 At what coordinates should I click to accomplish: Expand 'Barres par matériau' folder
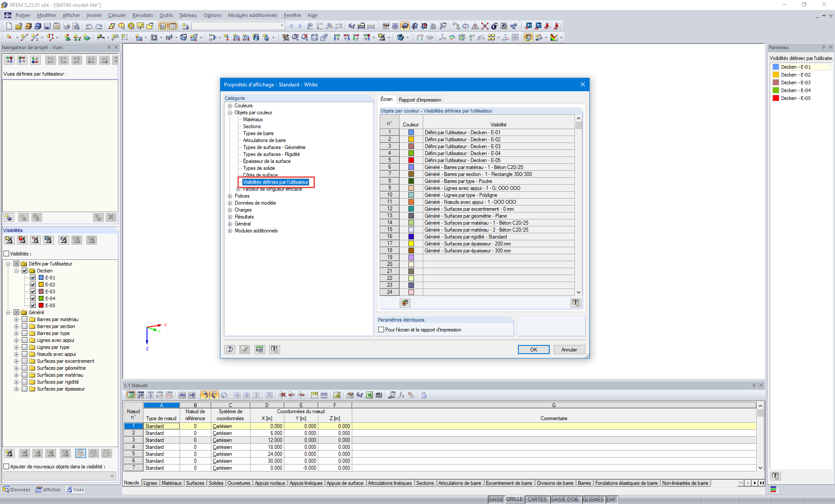coord(17,319)
